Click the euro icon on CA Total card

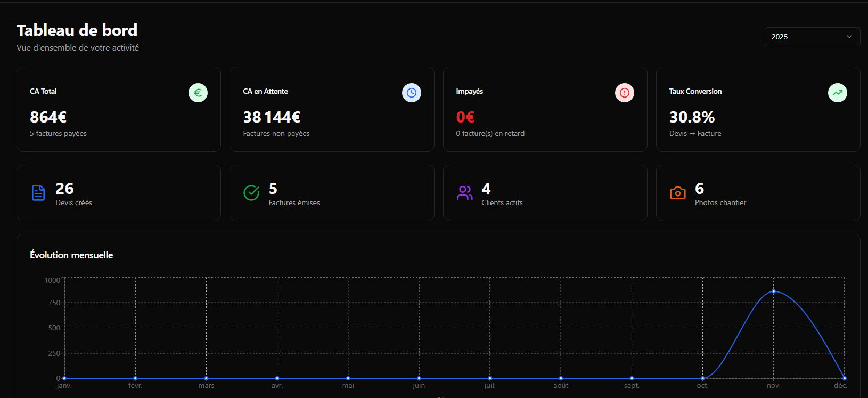[198, 93]
